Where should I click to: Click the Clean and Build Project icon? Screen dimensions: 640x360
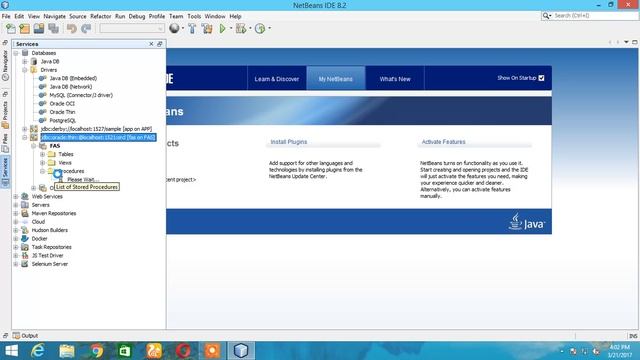[x=207, y=29]
